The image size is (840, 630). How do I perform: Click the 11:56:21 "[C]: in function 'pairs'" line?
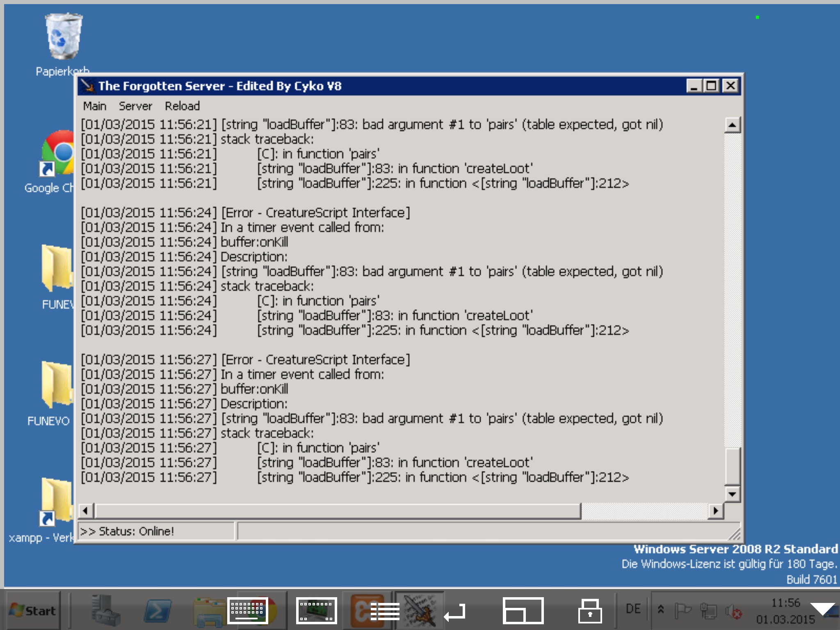(x=230, y=154)
